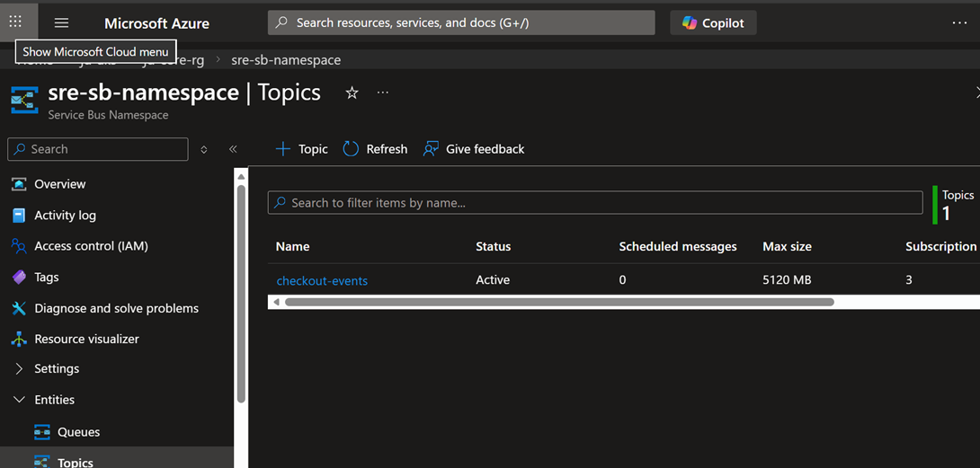Open Copilot
The height and width of the screenshot is (468, 980).
(x=713, y=23)
